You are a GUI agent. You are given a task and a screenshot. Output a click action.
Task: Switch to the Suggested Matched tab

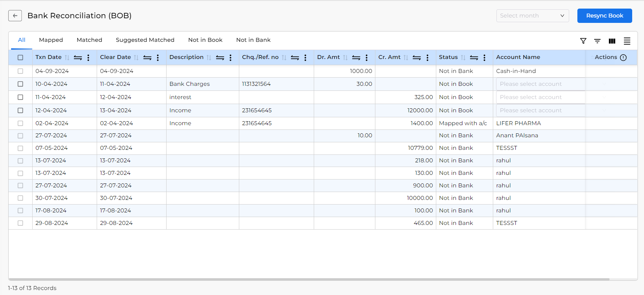pyautogui.click(x=145, y=40)
